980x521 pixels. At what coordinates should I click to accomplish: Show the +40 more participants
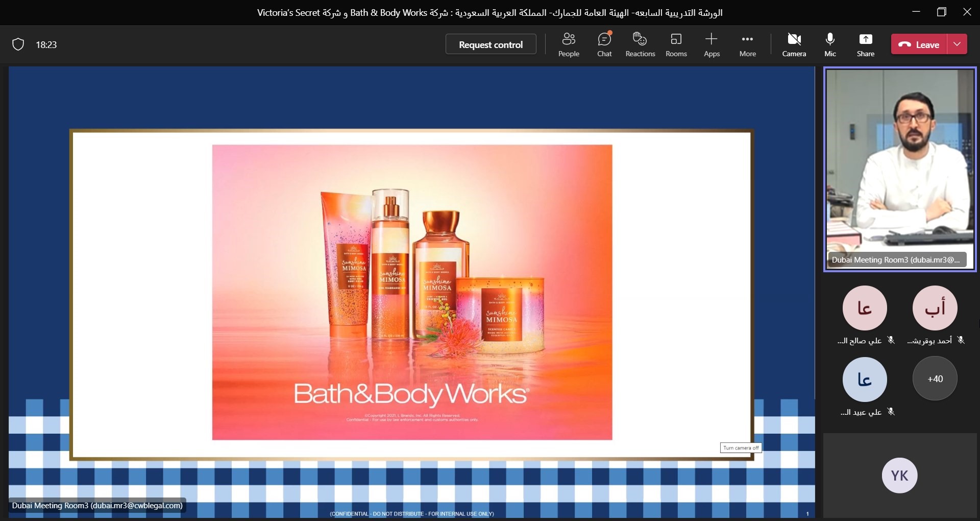click(x=935, y=378)
